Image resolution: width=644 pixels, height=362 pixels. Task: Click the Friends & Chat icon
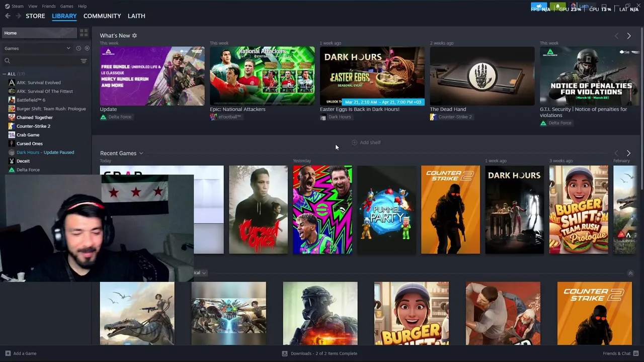(x=636, y=353)
